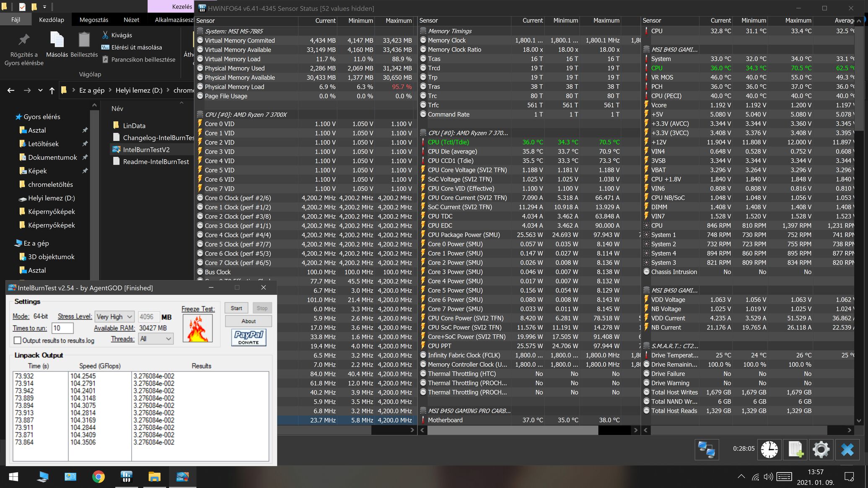Open volume control in system tray
This screenshot has height=488, width=868.
point(768,477)
